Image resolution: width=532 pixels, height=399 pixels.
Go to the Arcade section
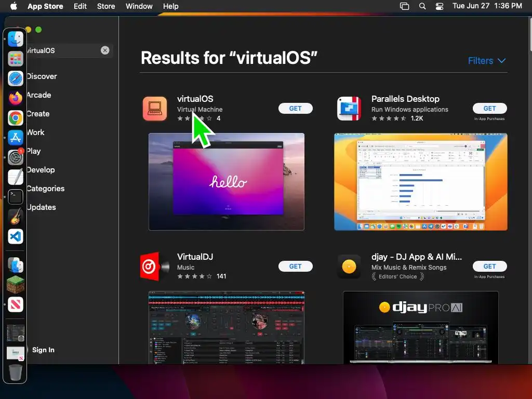coord(38,95)
